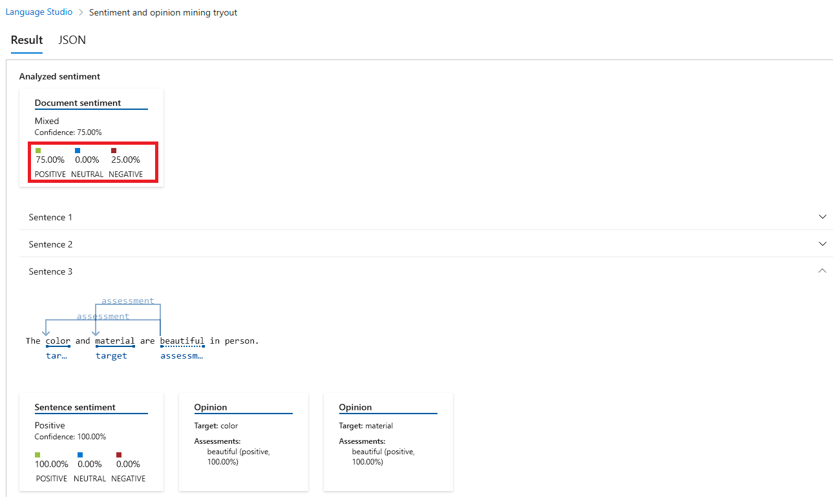Click the Confidence: 100.00% text
Screen dimensions: 833x504
tap(70, 437)
